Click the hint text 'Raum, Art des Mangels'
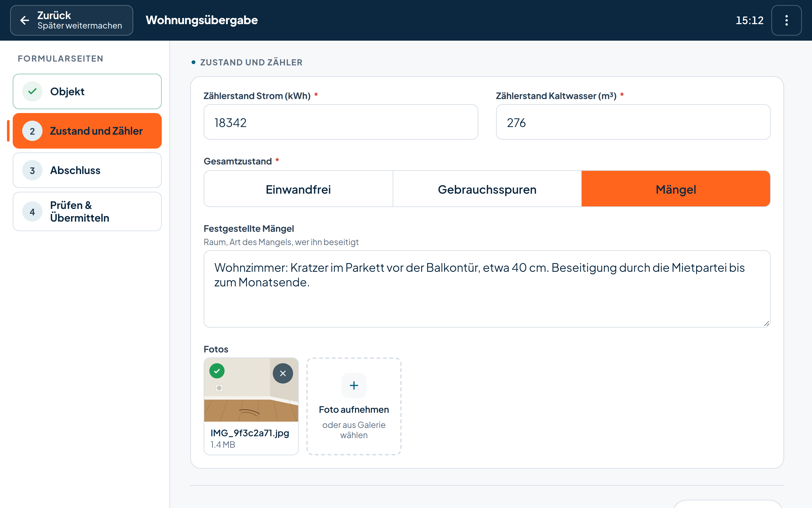This screenshot has width=812, height=508. [281, 242]
